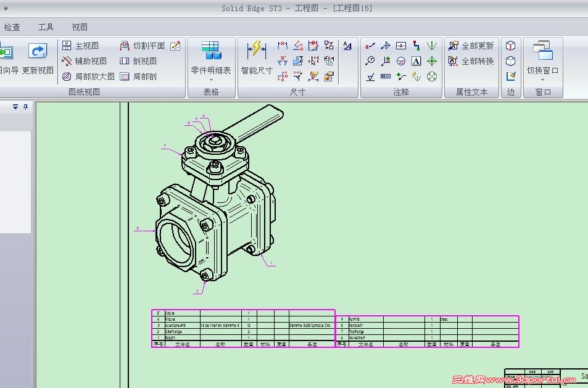The width and height of the screenshot is (588, 388).
Task: Select the datum target A1 circle icon
Action: click(x=401, y=61)
